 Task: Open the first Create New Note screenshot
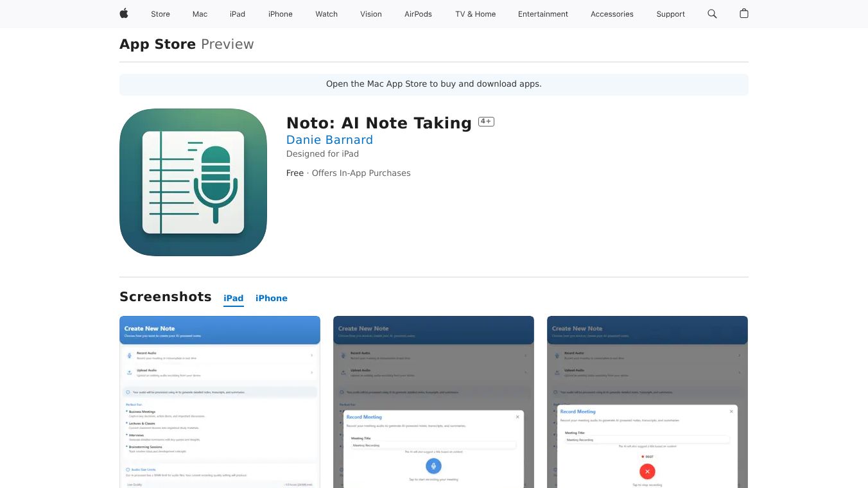[x=220, y=402]
